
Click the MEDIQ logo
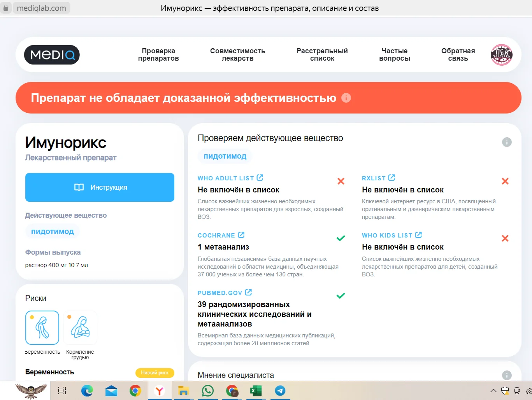(x=52, y=55)
